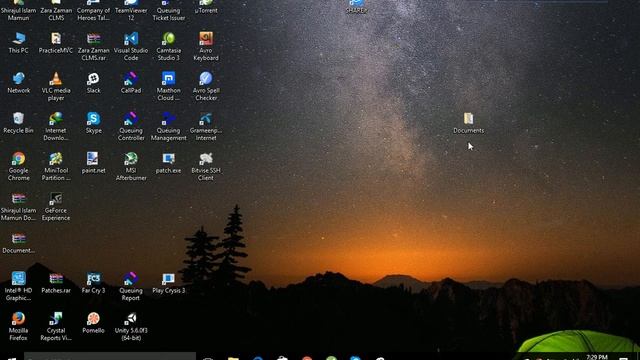Image resolution: width=640 pixels, height=360 pixels.
Task: Click the Queuing Ticket Issuer label
Action: 169,14
